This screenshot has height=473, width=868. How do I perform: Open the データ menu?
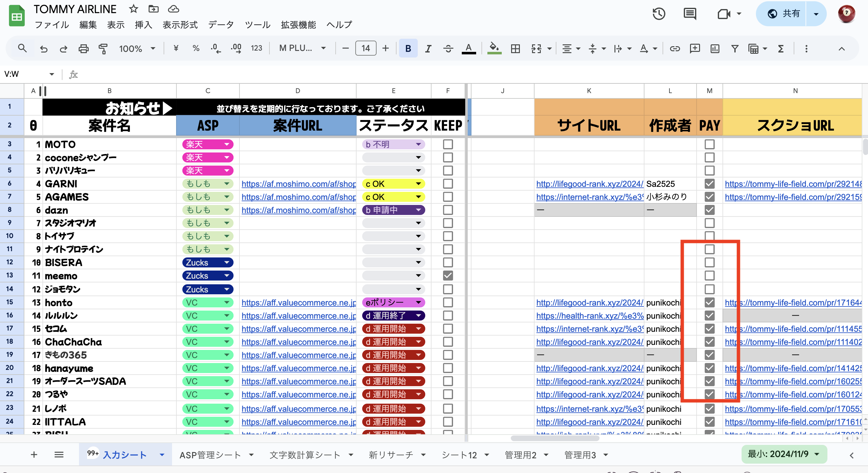tap(221, 25)
